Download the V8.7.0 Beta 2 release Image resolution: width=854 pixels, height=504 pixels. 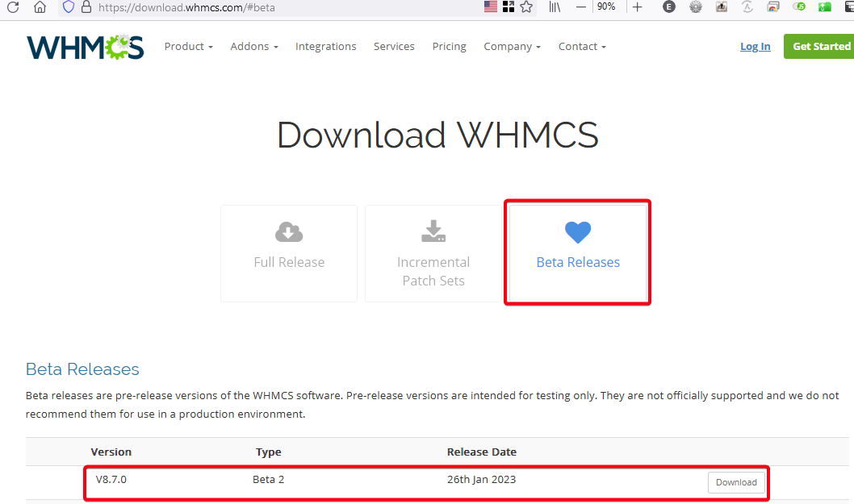tap(736, 482)
